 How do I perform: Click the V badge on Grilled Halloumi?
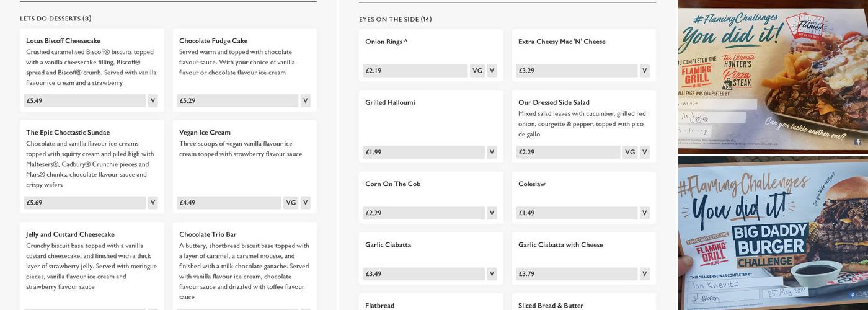pos(492,152)
